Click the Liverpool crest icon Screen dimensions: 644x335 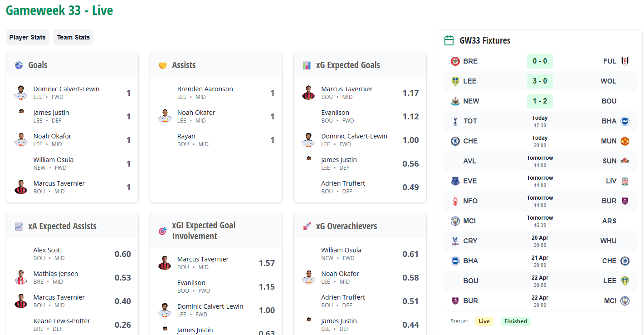pyautogui.click(x=625, y=181)
